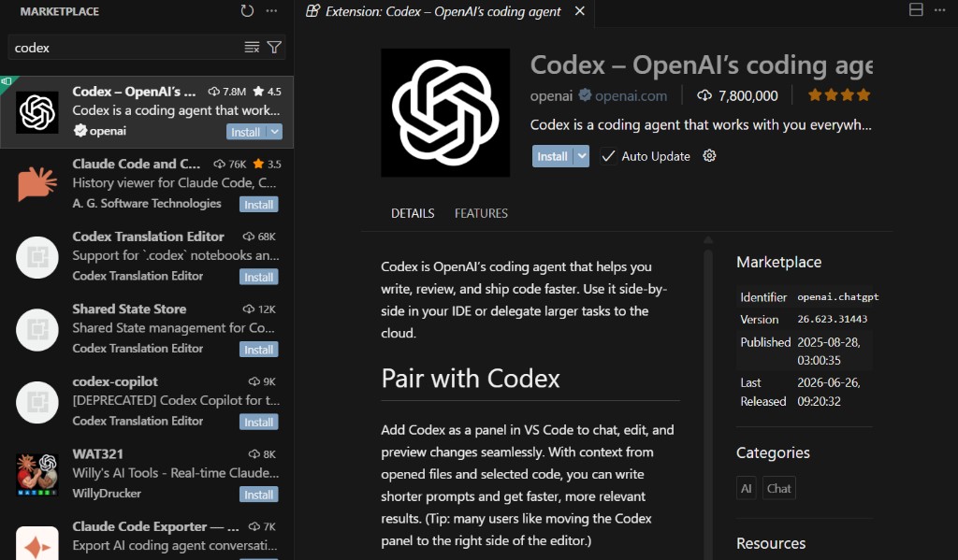Click codex-copilot extension icon
958x560 pixels.
[x=37, y=402]
